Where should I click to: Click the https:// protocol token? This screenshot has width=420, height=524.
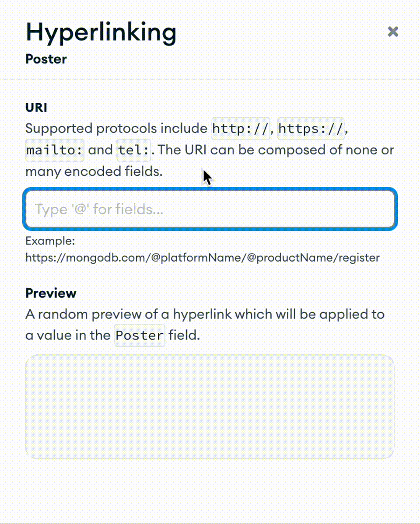(x=311, y=128)
